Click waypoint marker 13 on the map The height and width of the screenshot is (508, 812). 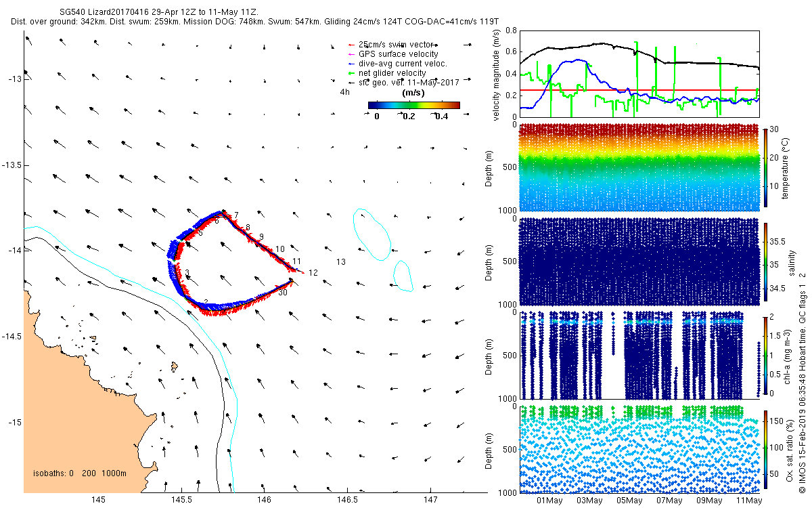click(x=341, y=262)
